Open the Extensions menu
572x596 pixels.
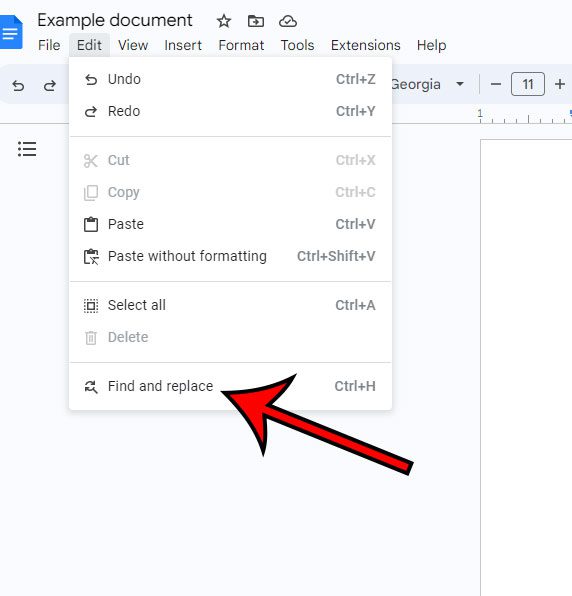[x=366, y=45]
